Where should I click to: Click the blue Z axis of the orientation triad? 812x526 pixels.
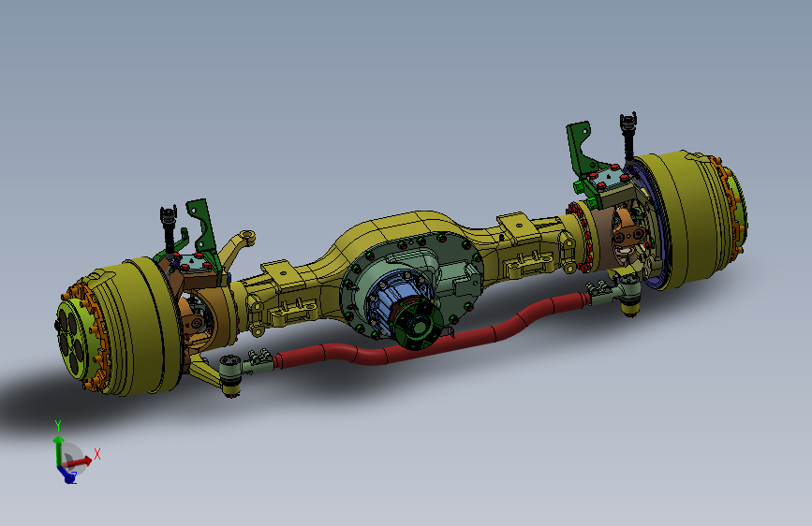pyautogui.click(x=67, y=475)
